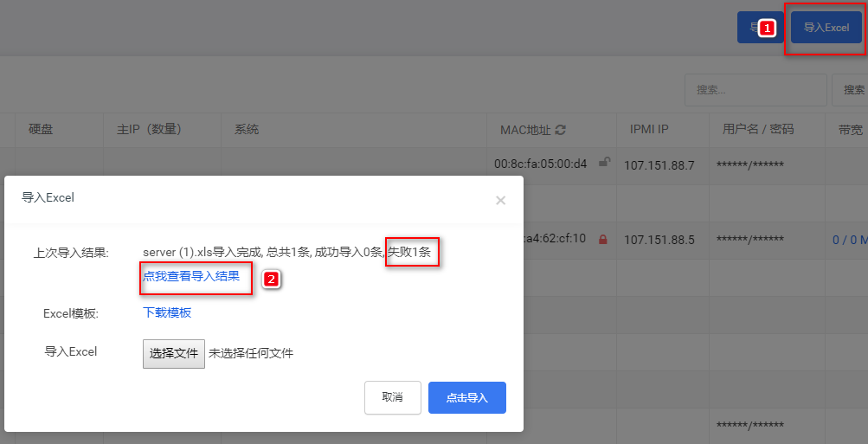
Task: Click the MAC地址 refresh icon
Action: click(560, 130)
